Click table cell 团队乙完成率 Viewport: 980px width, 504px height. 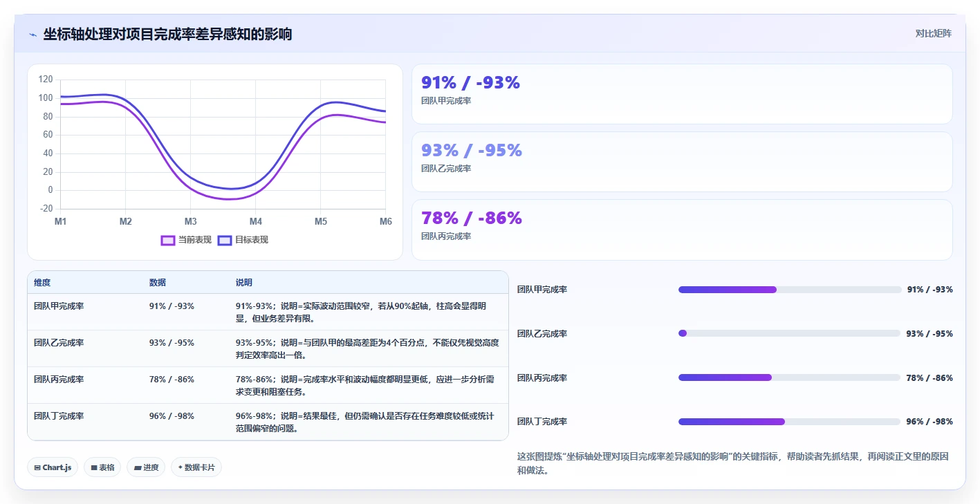[59, 343]
